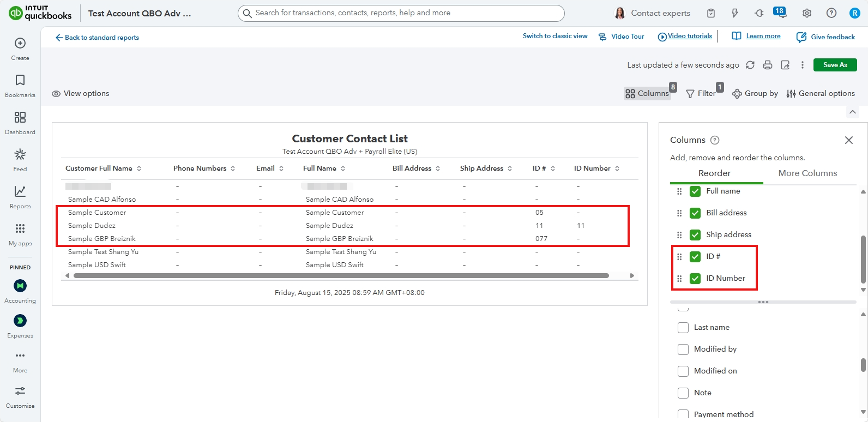Screen dimensions: 868x422
Task: Switch to the More Columns tab
Action: coord(807,173)
